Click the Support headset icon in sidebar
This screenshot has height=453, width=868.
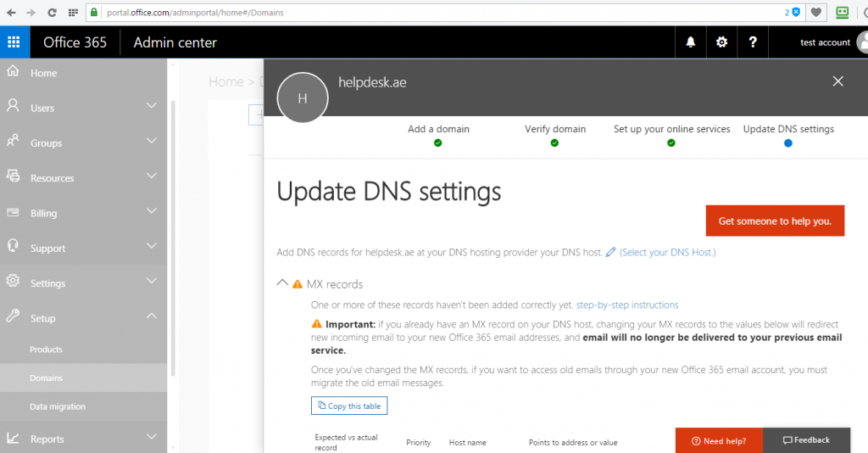[13, 245]
